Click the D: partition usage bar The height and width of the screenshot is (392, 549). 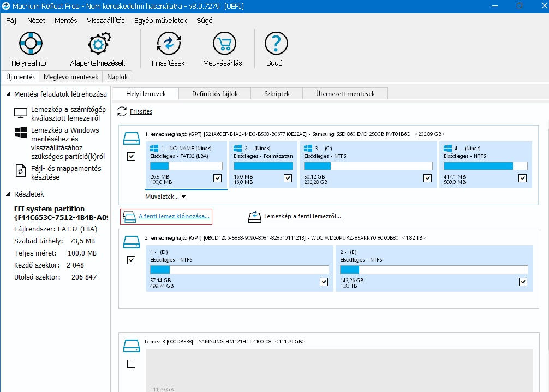pyautogui.click(x=239, y=270)
